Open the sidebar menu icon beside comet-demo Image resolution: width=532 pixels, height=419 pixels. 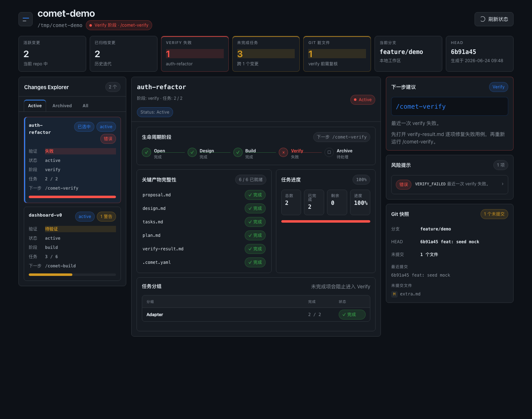pyautogui.click(x=26, y=19)
